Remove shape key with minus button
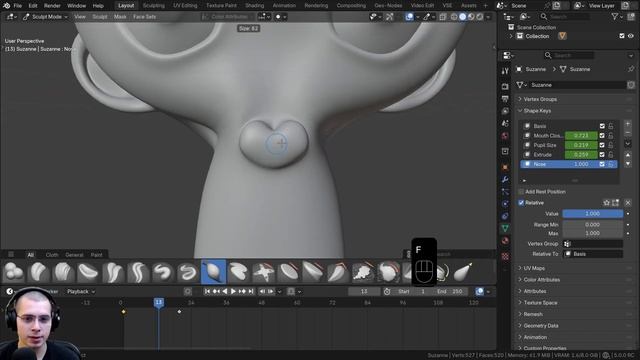The width and height of the screenshot is (640, 360). 628,133
